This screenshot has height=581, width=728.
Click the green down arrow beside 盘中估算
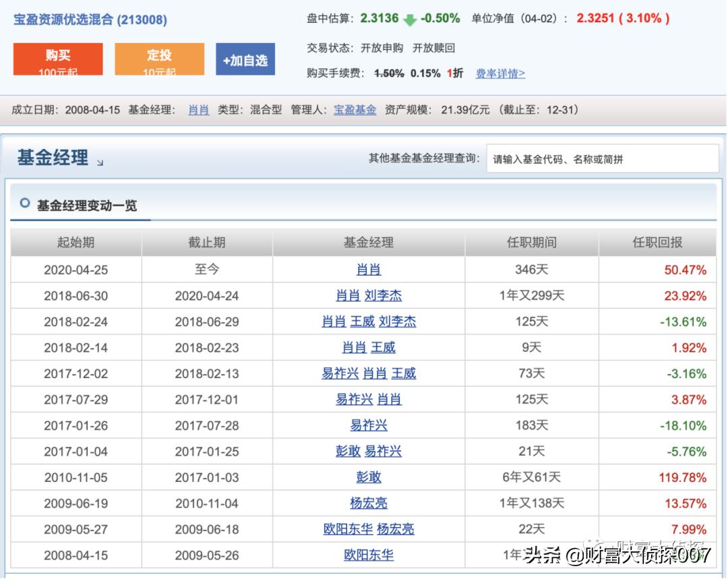tap(411, 20)
